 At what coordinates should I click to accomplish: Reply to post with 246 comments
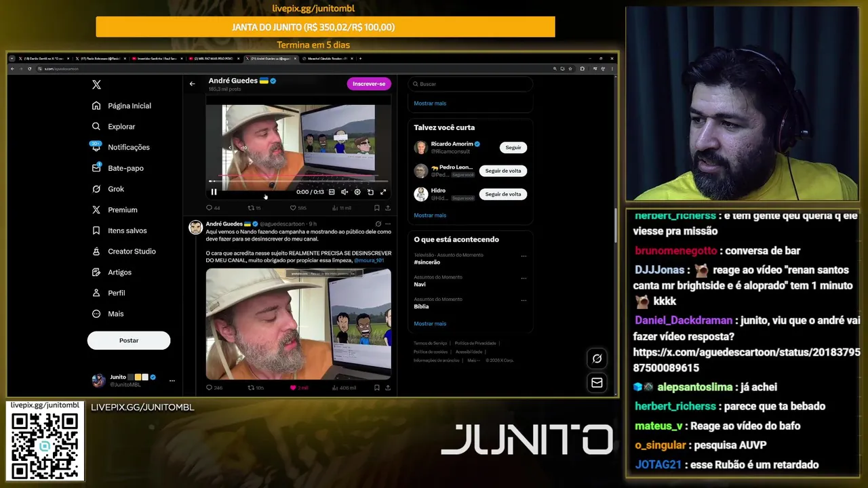(214, 388)
